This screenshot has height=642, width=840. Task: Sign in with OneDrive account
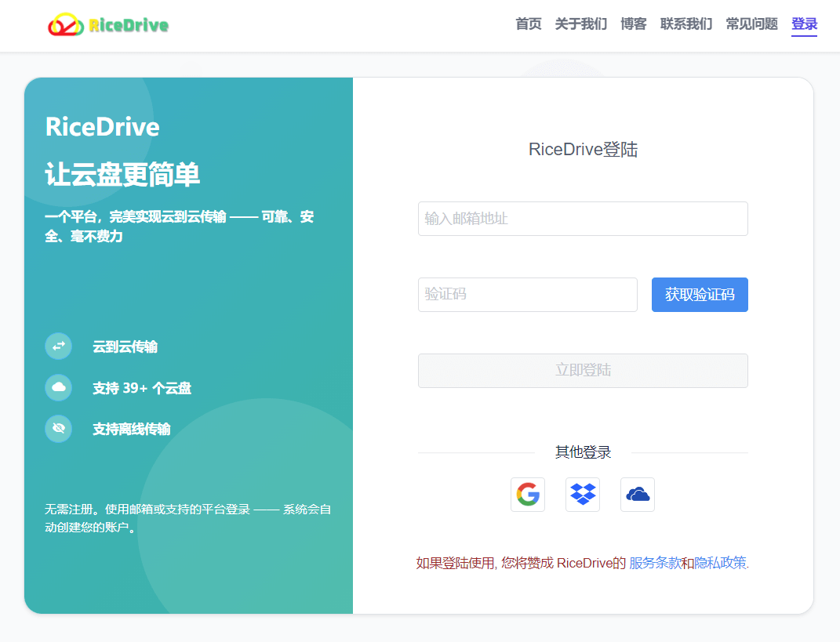coord(637,494)
